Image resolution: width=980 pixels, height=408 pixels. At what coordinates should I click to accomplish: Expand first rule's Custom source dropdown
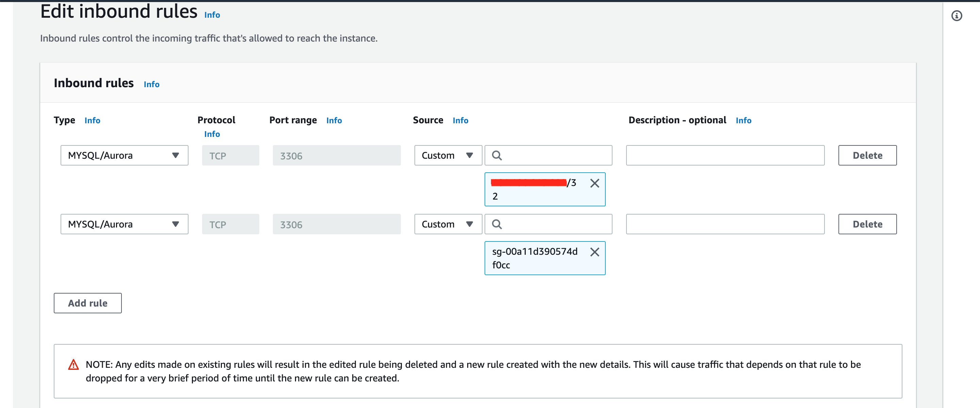[x=448, y=155]
